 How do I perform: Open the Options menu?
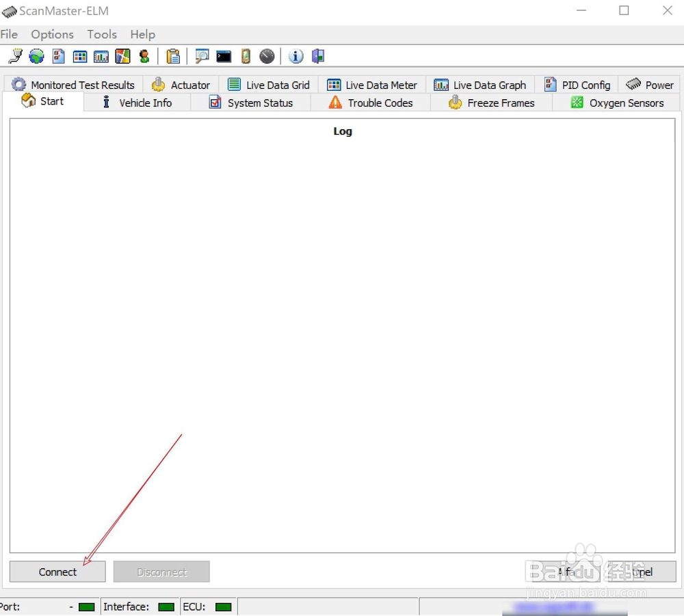[53, 34]
